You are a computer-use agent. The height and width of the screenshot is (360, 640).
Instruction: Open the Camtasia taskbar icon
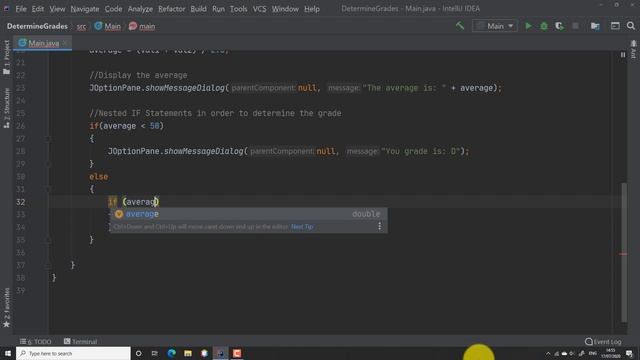point(237,353)
